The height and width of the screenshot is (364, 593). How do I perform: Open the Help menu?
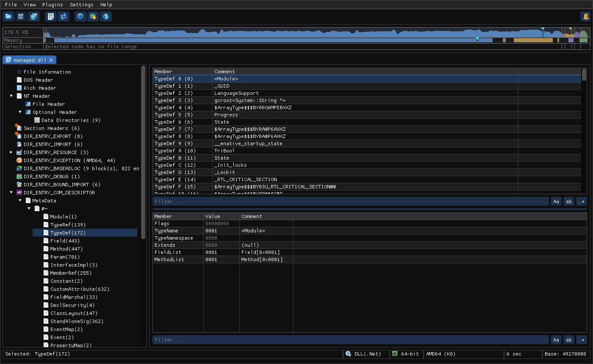[106, 5]
